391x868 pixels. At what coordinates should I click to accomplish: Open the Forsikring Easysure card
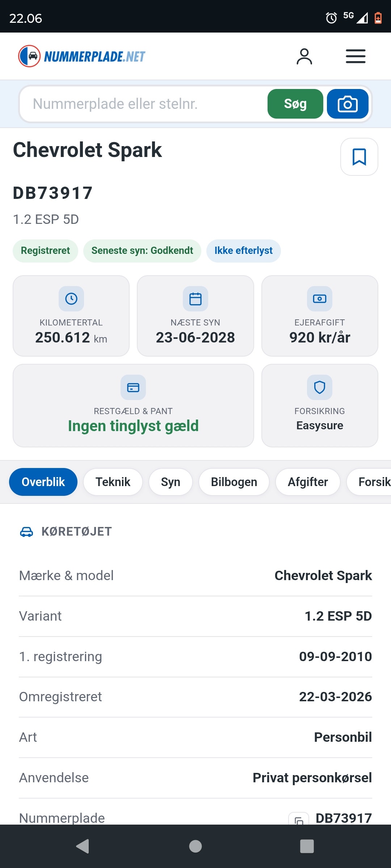coord(320,405)
